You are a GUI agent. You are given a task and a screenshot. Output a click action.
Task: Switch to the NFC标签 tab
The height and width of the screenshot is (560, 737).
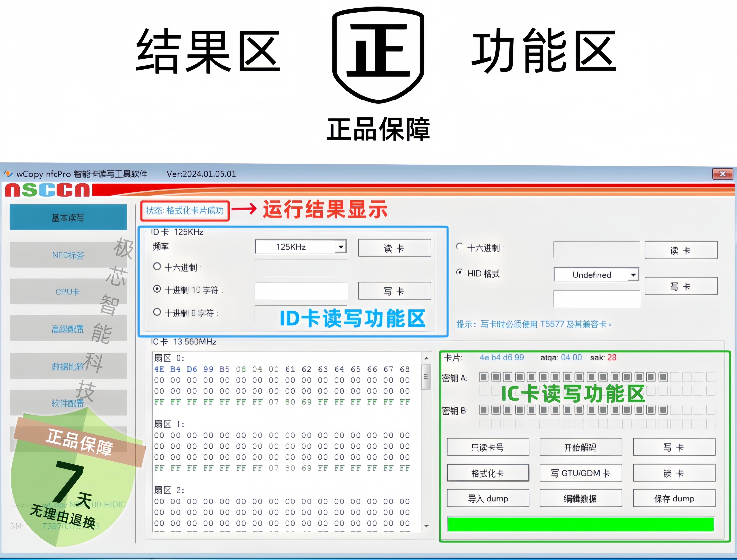click(x=68, y=255)
